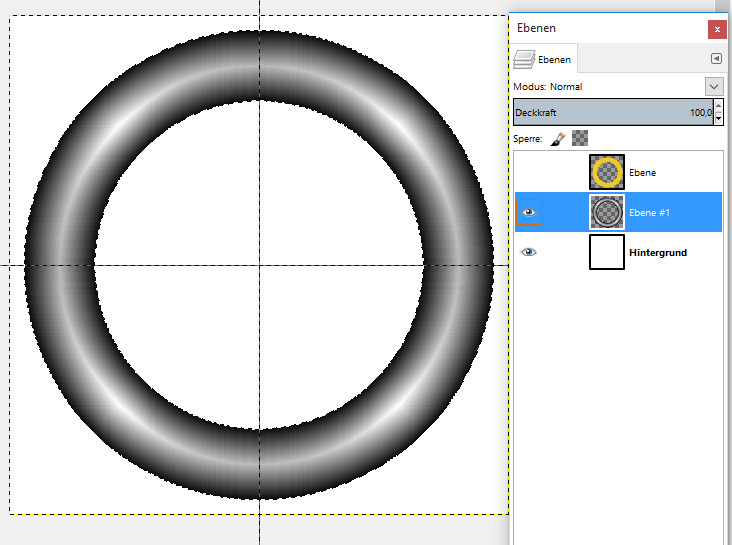This screenshot has width=732, height=545.
Task: Hide the Hintergrund layer via eye icon
Action: click(x=529, y=252)
